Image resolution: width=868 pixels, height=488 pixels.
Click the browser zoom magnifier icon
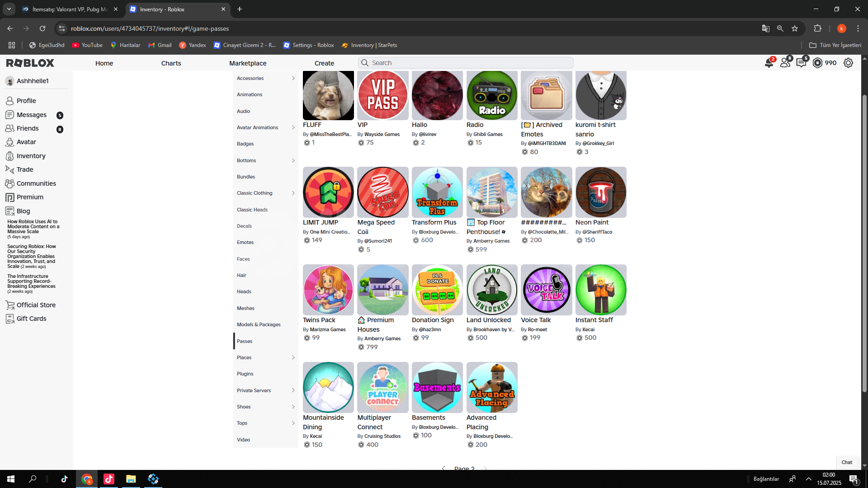tap(780, 28)
